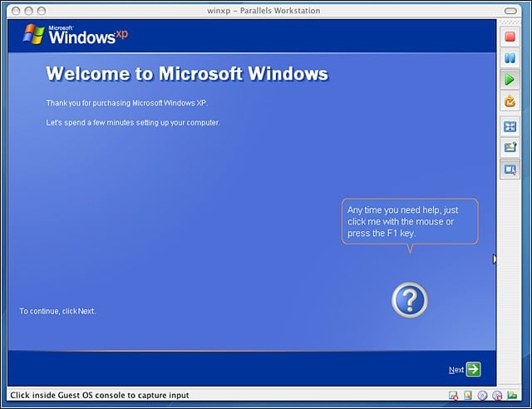Click the Next text link
Screen dimensions: 532x409
pyautogui.click(x=456, y=370)
